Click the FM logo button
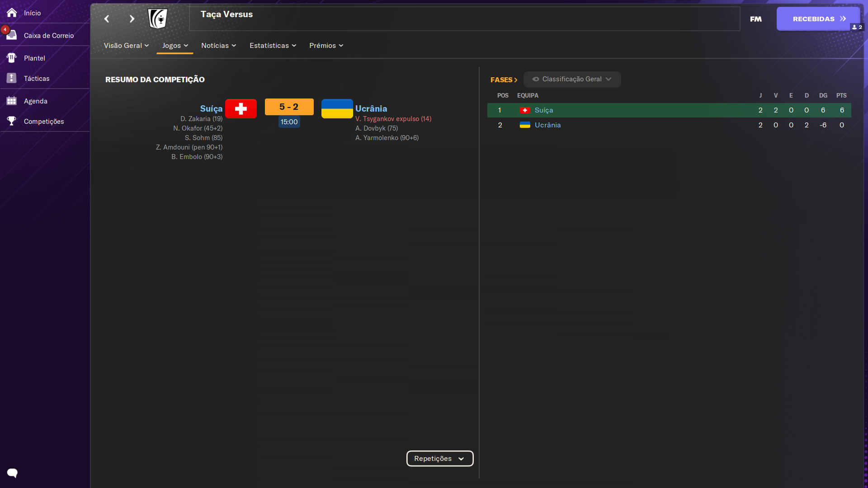868x488 pixels. point(755,19)
